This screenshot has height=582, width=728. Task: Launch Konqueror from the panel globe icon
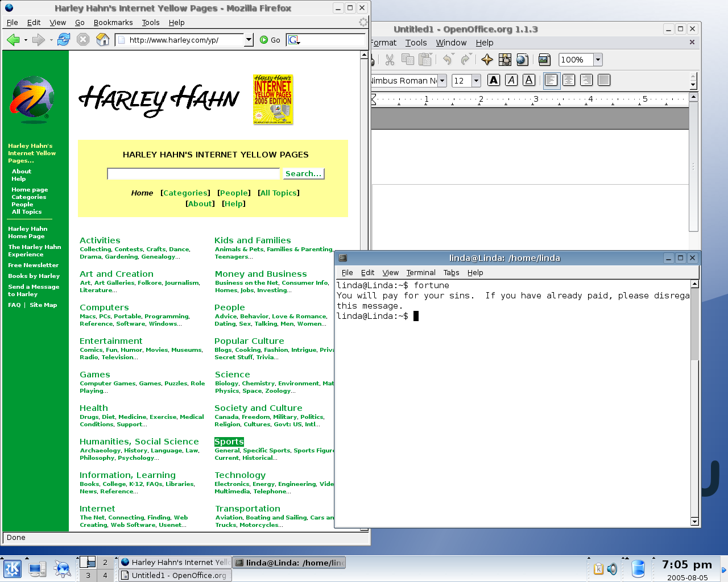[62, 568]
